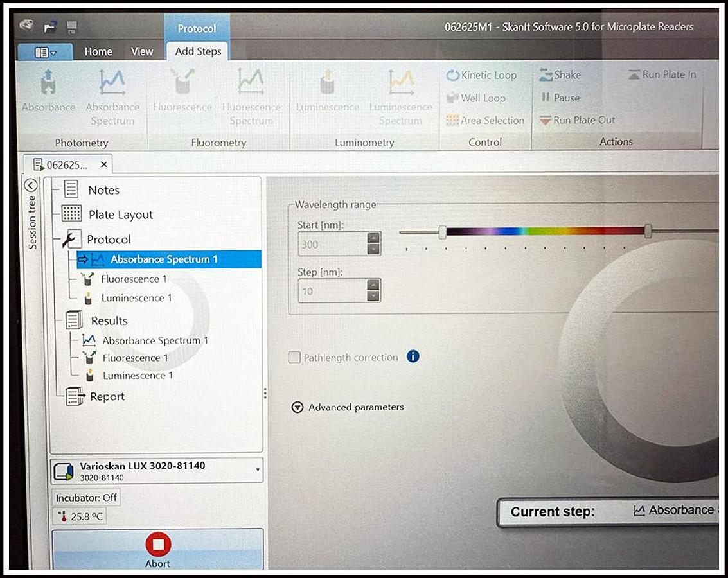Add an Absorbance Spectrum step from the ribbon
Image resolution: width=728 pixels, height=578 pixels.
[112, 83]
